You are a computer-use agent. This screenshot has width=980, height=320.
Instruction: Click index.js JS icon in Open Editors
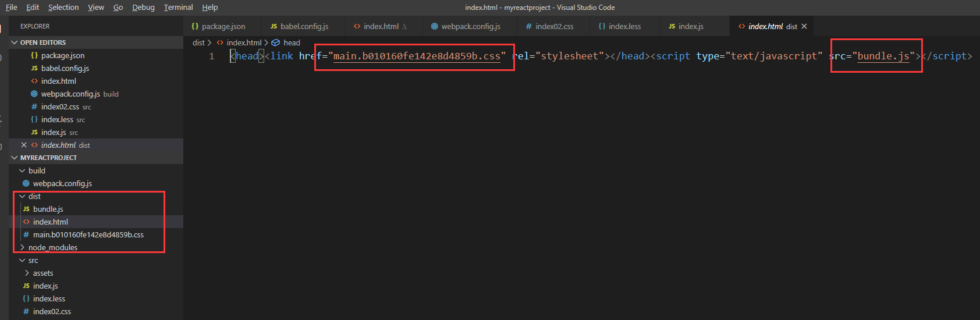click(x=34, y=132)
